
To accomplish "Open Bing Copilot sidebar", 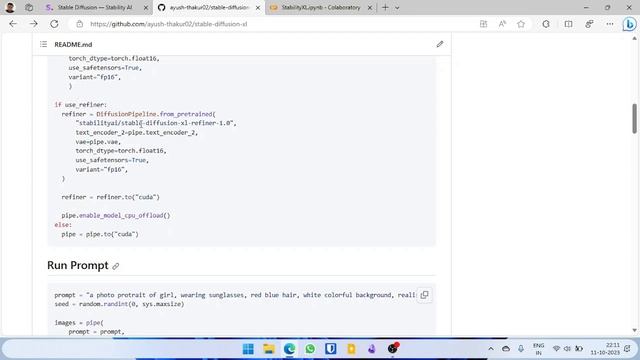I will tap(629, 24).
